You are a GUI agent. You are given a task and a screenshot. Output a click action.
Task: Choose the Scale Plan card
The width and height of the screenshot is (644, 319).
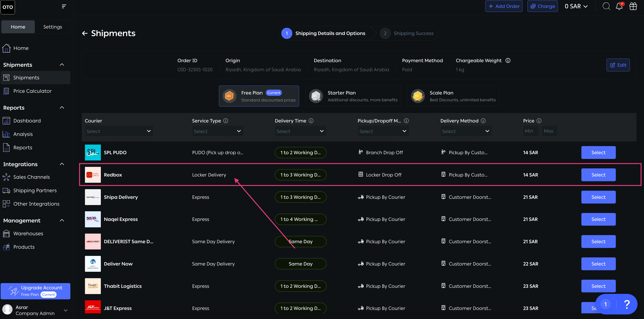[453, 96]
